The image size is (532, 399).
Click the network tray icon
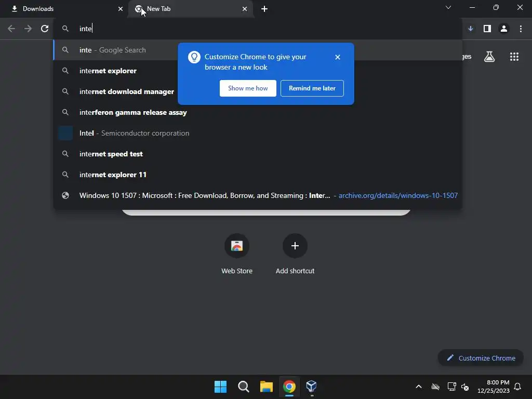tap(451, 387)
